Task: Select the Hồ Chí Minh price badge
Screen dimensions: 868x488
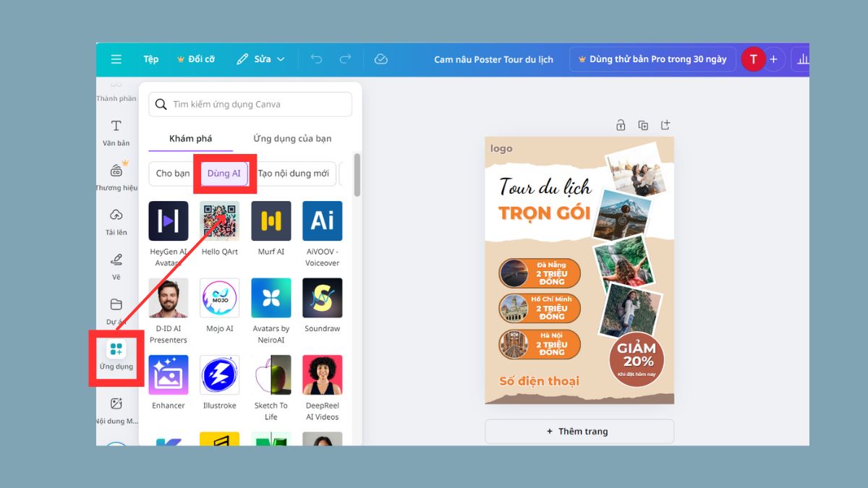Action: coord(540,308)
